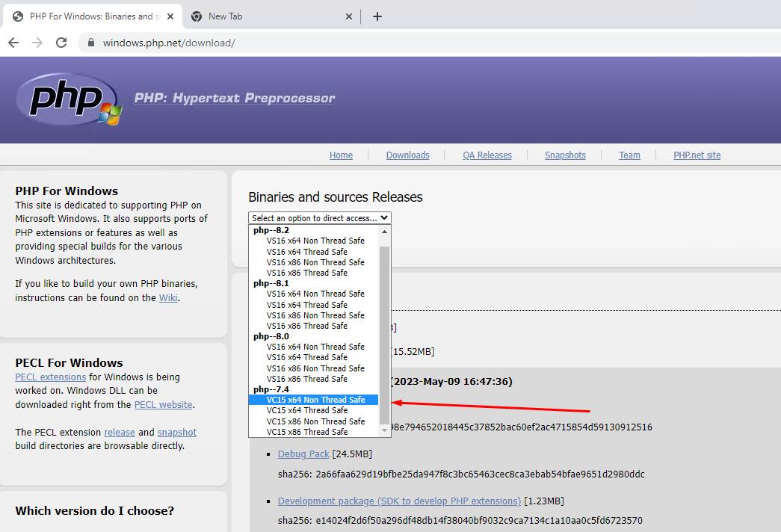Open the PECL website link

click(163, 404)
